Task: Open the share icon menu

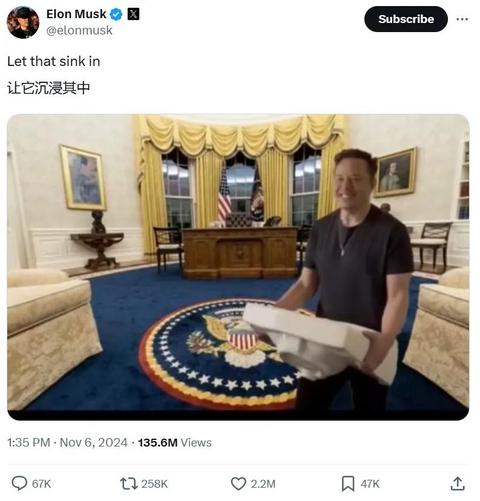Action: pyautogui.click(x=458, y=483)
